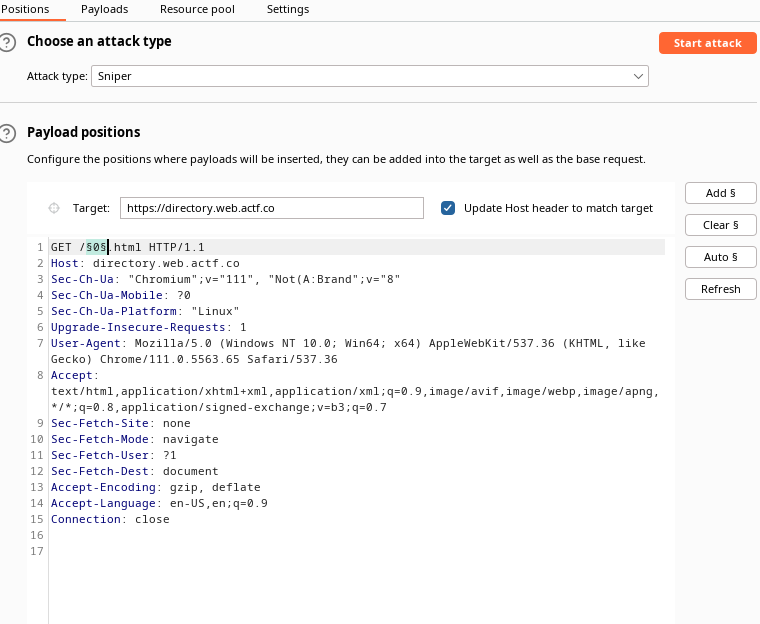
Task: Click the Accept-Encoding header line
Action: click(156, 487)
